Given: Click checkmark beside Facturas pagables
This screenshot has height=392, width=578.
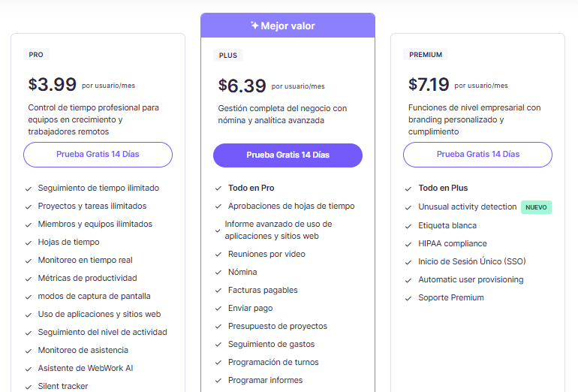Looking at the screenshot, I should (x=218, y=291).
